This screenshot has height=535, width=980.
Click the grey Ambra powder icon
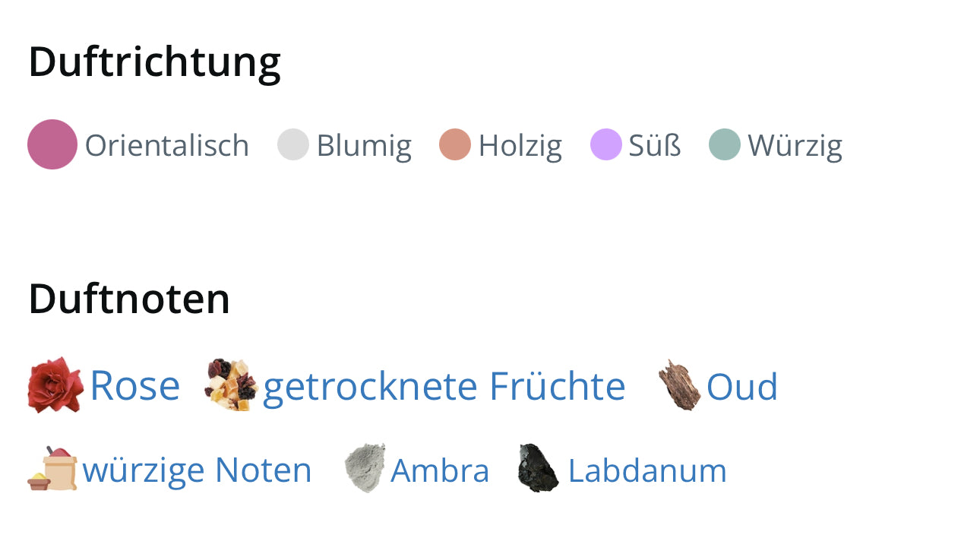pyautogui.click(x=365, y=469)
